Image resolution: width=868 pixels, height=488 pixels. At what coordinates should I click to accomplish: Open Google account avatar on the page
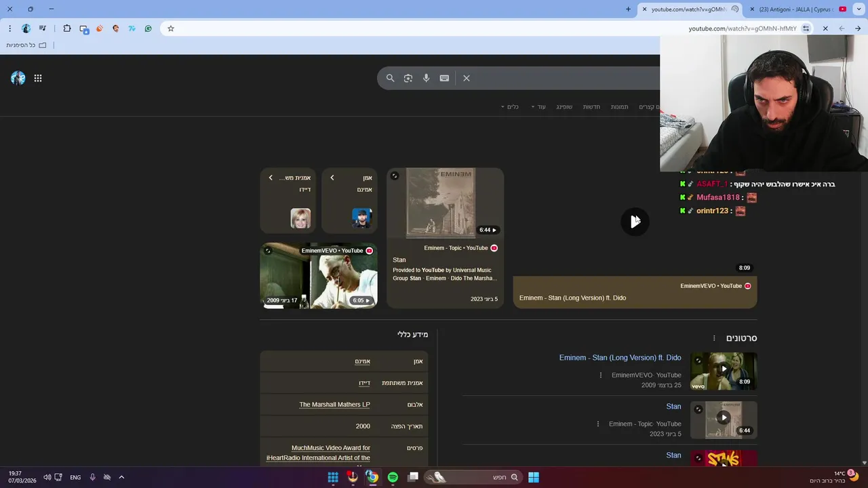tap(18, 78)
